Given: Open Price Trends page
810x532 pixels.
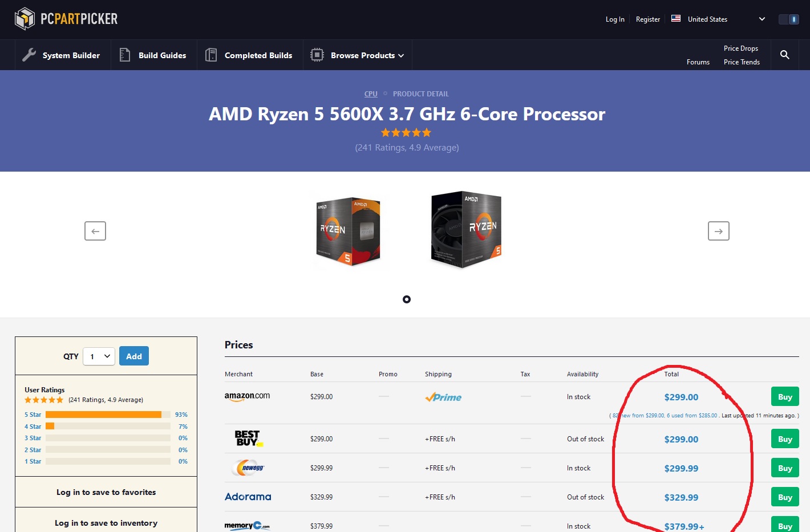Looking at the screenshot, I should pyautogui.click(x=742, y=62).
